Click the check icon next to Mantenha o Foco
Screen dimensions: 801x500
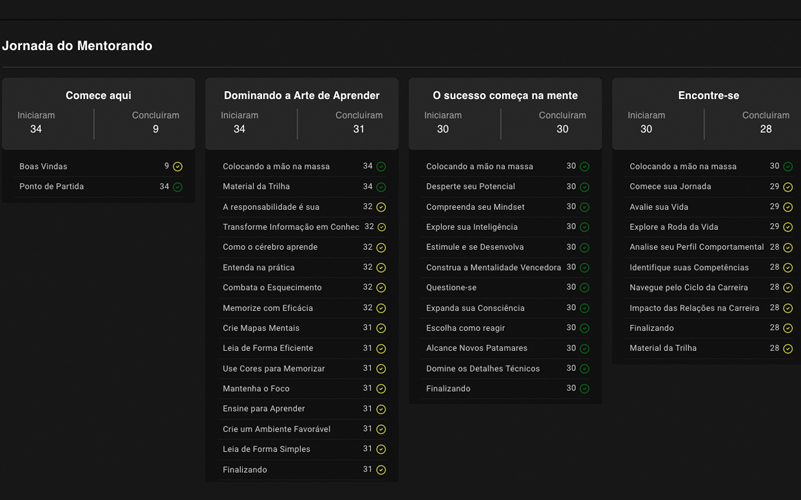click(x=381, y=389)
